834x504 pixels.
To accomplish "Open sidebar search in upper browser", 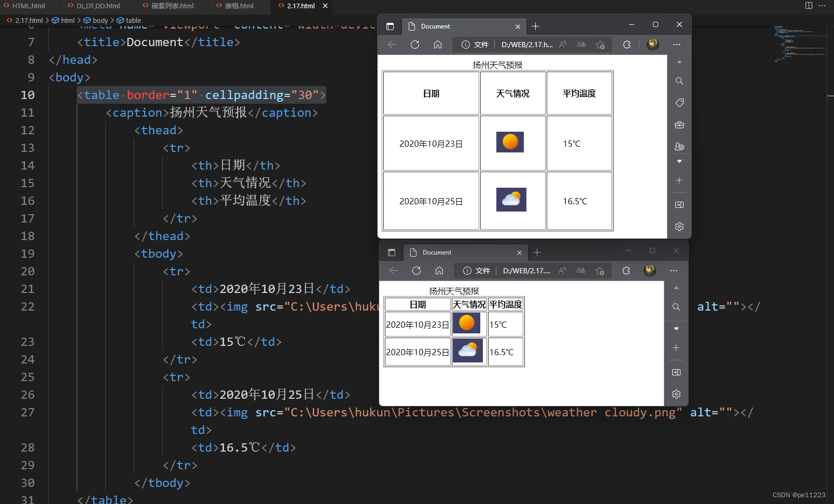I will (679, 81).
